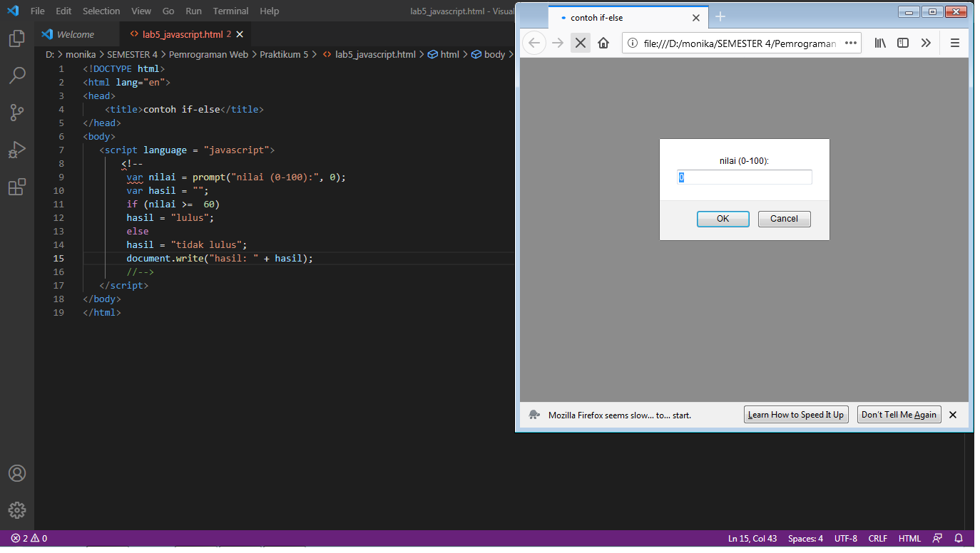Show site information for the file URL
This screenshot has height=553, width=980.
point(632,43)
